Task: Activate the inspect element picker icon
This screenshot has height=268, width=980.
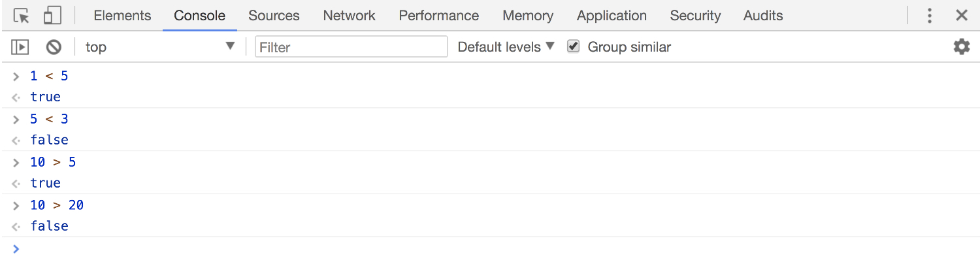Action: pyautogui.click(x=21, y=16)
